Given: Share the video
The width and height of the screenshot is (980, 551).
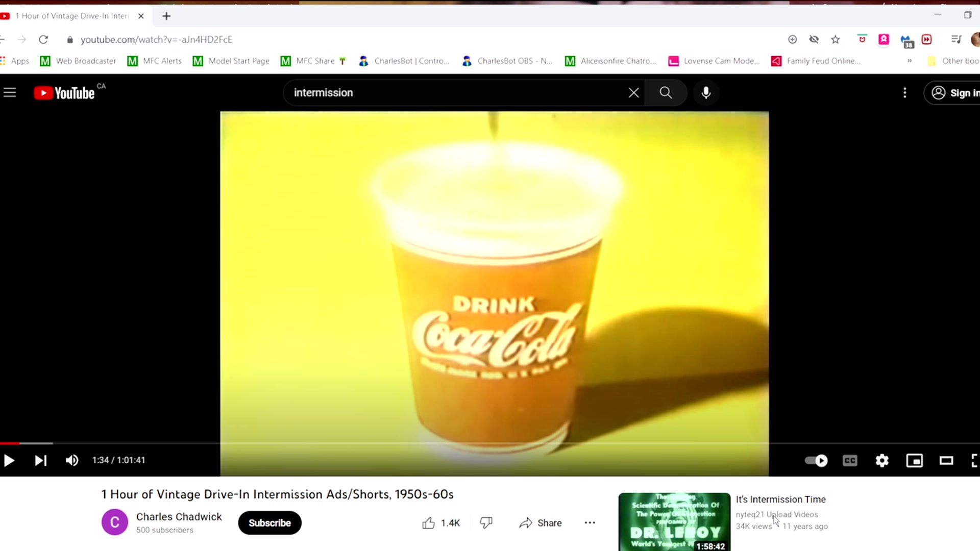Looking at the screenshot, I should coord(541,523).
